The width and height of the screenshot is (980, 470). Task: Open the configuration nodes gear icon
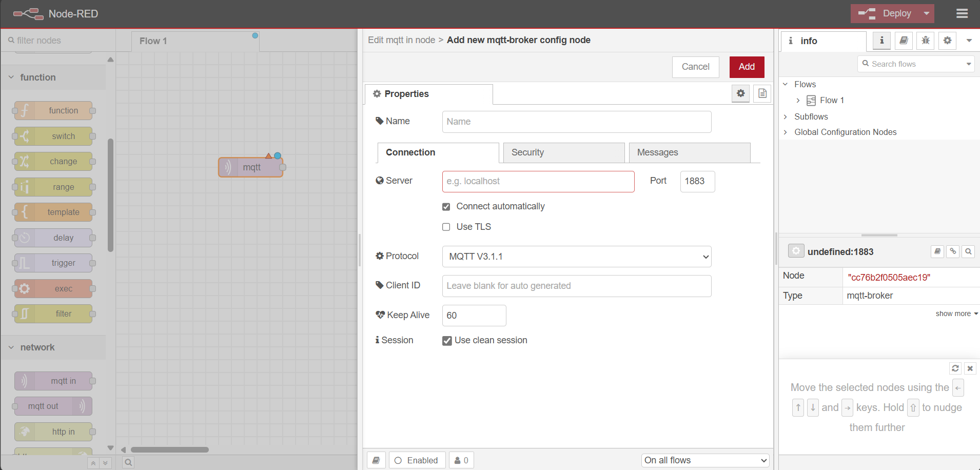947,41
